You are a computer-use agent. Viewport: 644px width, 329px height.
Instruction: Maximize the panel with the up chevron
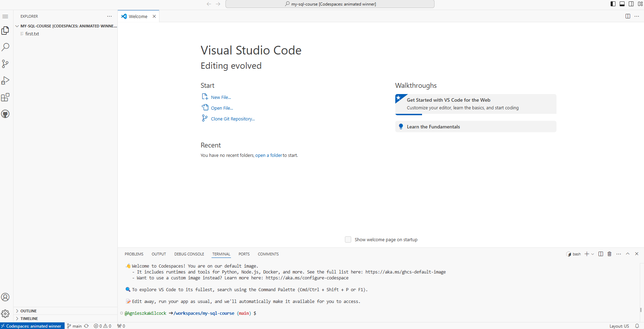click(x=628, y=254)
